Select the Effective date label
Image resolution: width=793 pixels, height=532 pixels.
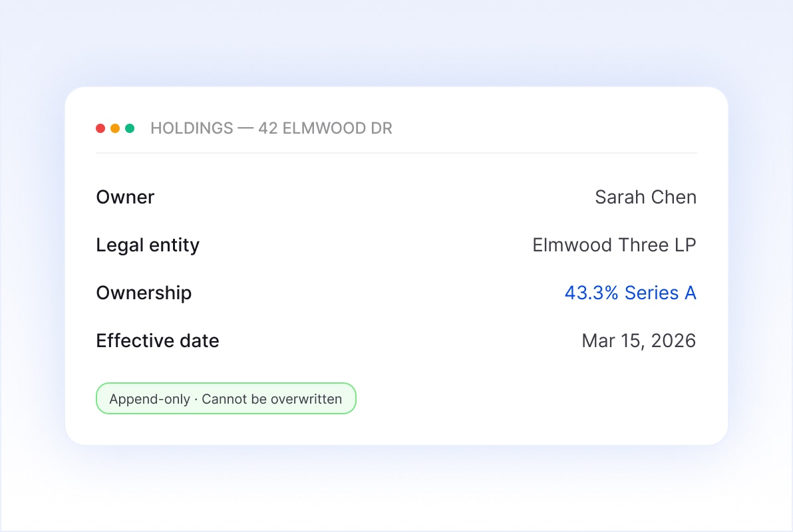158,341
